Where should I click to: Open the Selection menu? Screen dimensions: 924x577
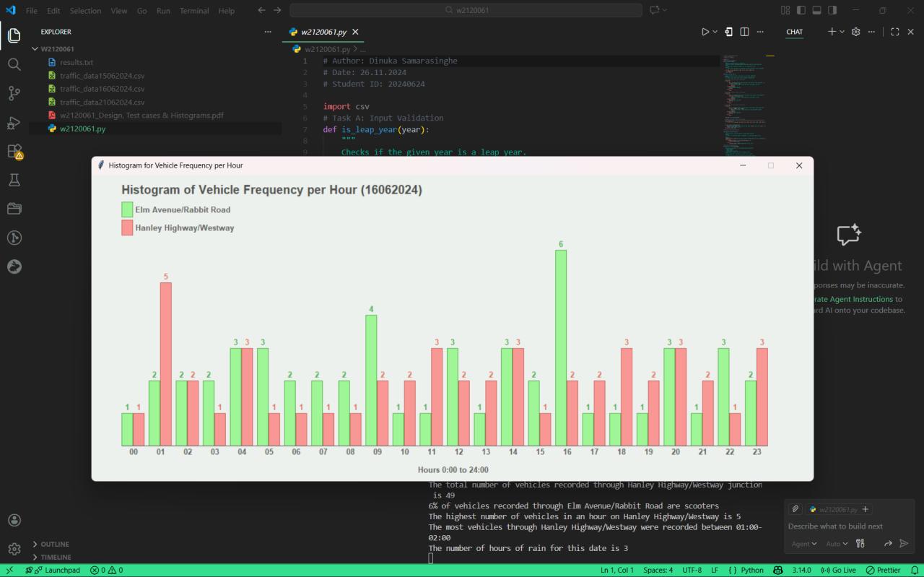coord(84,11)
